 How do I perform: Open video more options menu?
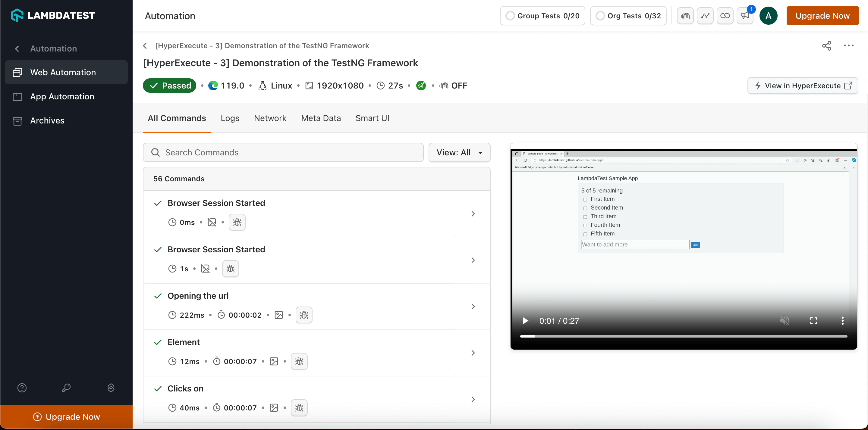tap(842, 321)
